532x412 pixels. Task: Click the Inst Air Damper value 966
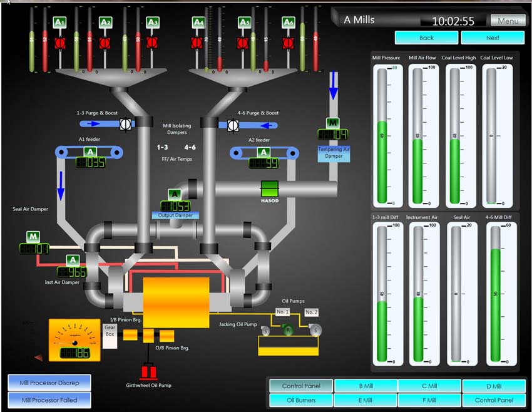pos(72,272)
